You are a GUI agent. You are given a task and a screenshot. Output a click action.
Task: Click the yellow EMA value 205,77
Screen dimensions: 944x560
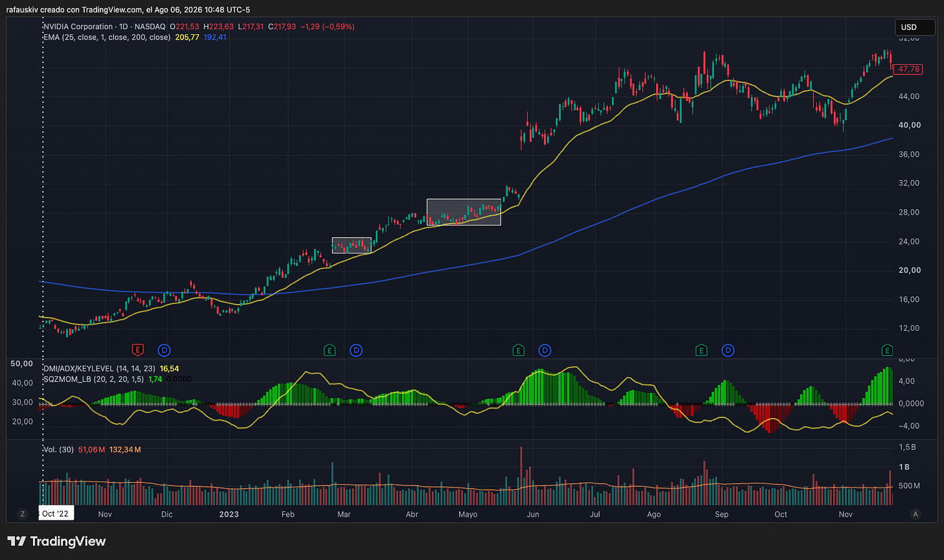pyautogui.click(x=187, y=38)
